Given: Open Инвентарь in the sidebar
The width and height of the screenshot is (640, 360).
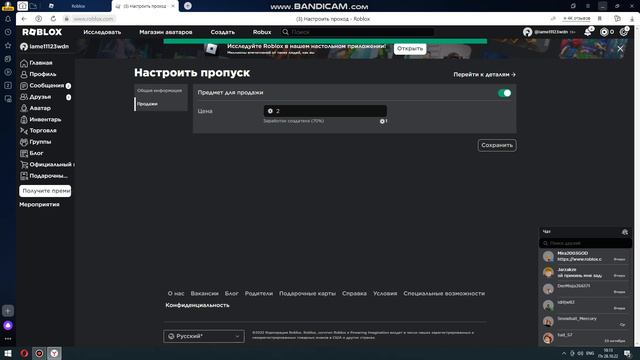Looking at the screenshot, I should coord(45,120).
